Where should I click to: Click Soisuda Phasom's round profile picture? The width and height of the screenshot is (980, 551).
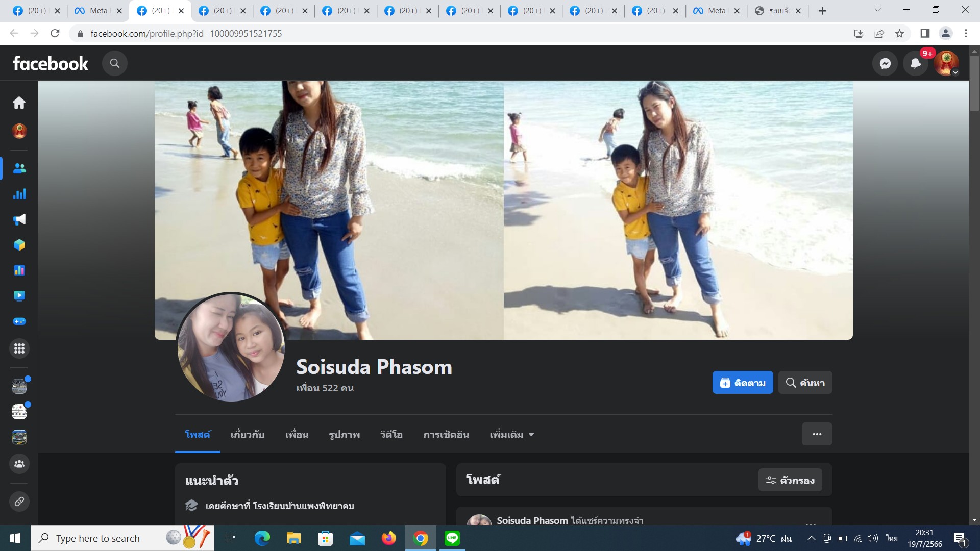231,347
